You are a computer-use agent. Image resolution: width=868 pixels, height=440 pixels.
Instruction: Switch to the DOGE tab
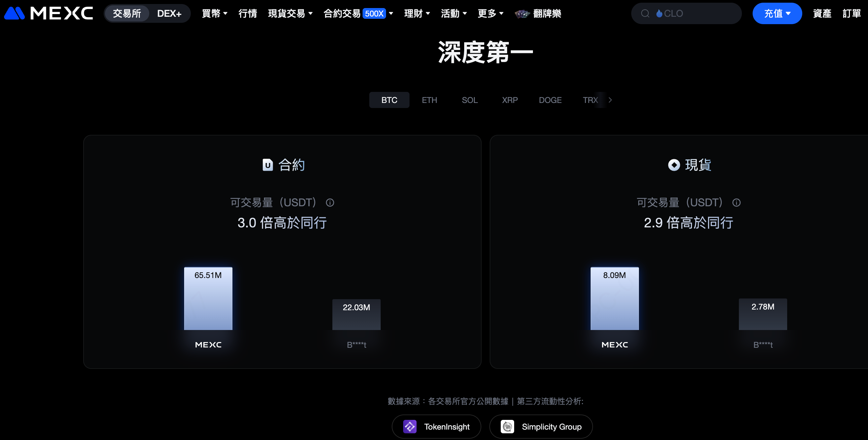coord(550,100)
